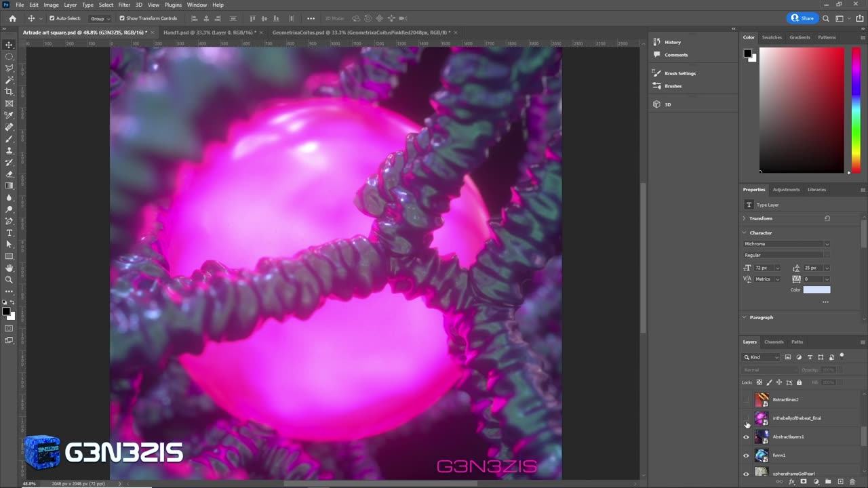
Task: Select the Move tool in the toolbox
Action: click(x=9, y=45)
